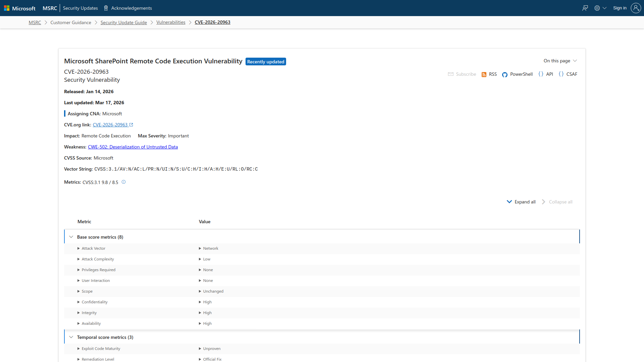Collapse the Base score metrics section

coord(71,236)
